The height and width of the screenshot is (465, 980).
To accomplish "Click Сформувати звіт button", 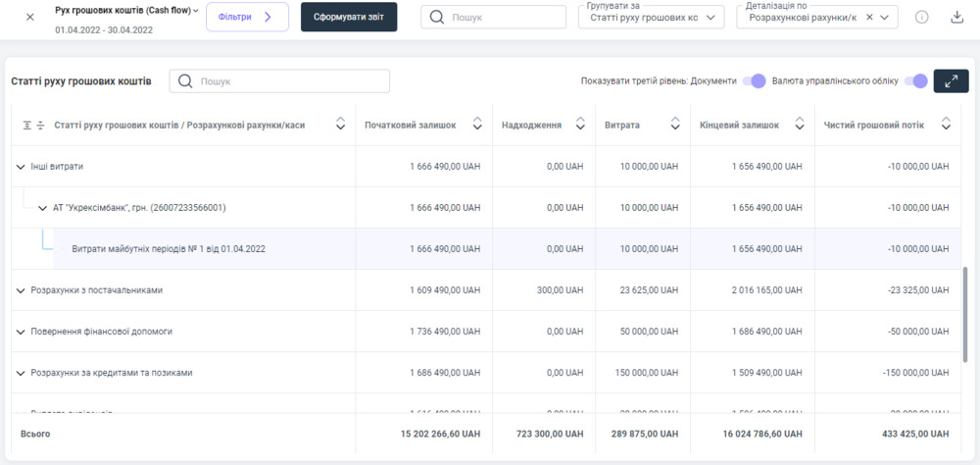I will pos(349,17).
